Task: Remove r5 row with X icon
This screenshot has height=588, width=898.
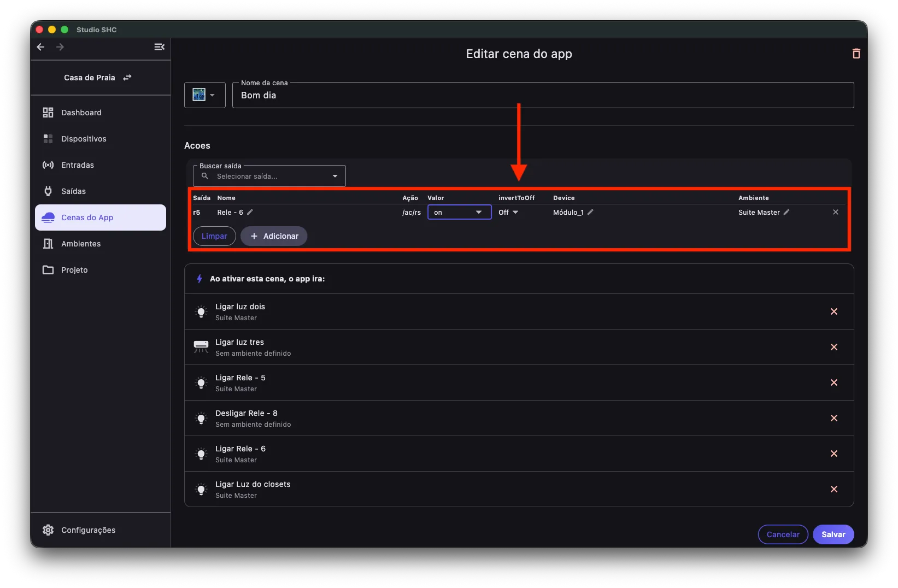Action: point(836,212)
